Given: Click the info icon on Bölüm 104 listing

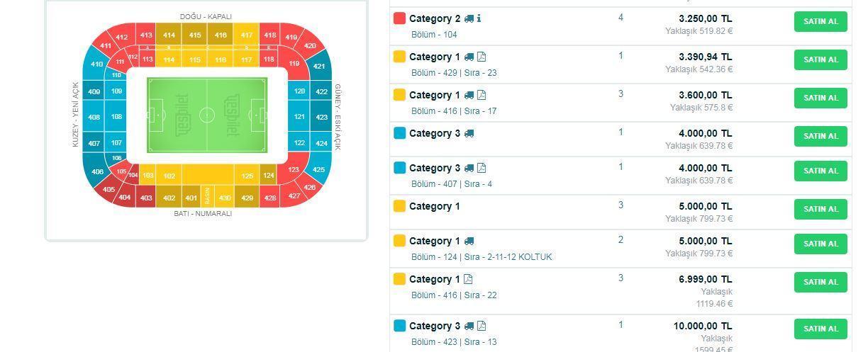Looking at the screenshot, I should [479, 18].
